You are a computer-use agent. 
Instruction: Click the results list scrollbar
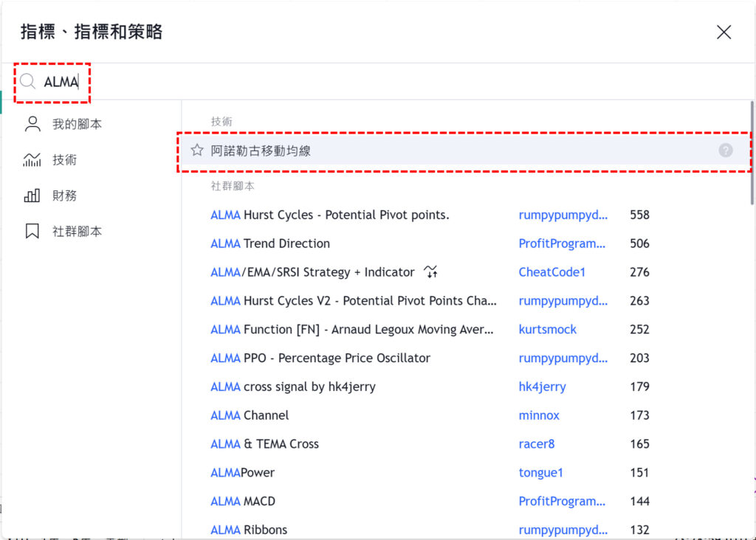tap(752, 148)
